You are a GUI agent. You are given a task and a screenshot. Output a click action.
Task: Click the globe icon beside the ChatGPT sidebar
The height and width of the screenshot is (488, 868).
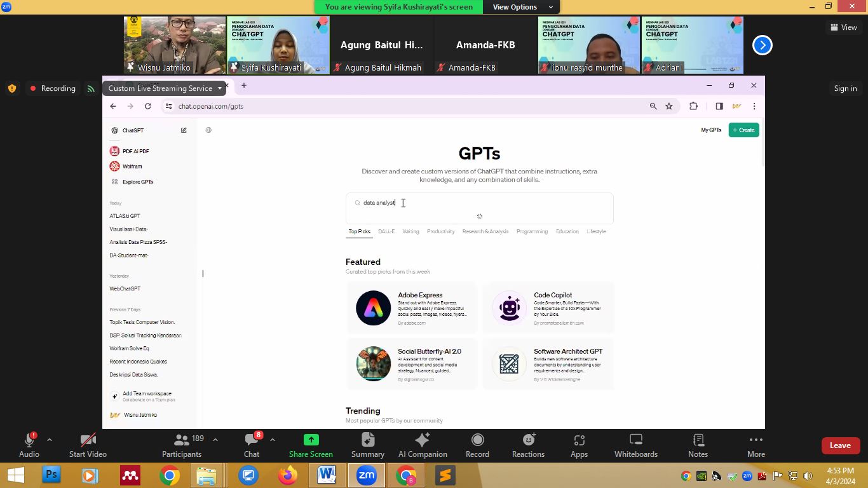[x=208, y=130]
